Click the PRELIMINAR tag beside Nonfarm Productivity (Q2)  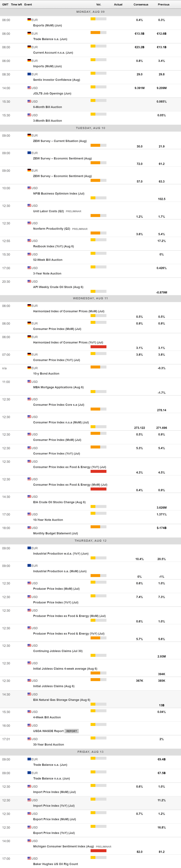(x=80, y=229)
